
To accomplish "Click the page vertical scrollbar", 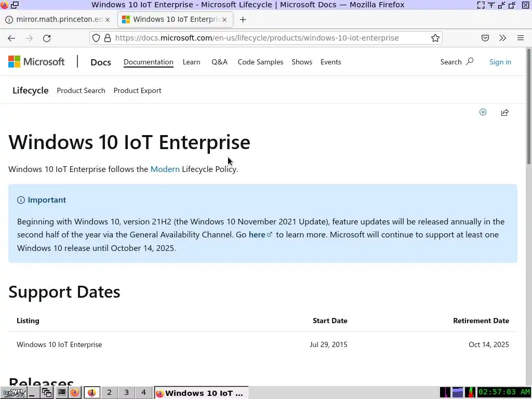I will coord(528,217).
